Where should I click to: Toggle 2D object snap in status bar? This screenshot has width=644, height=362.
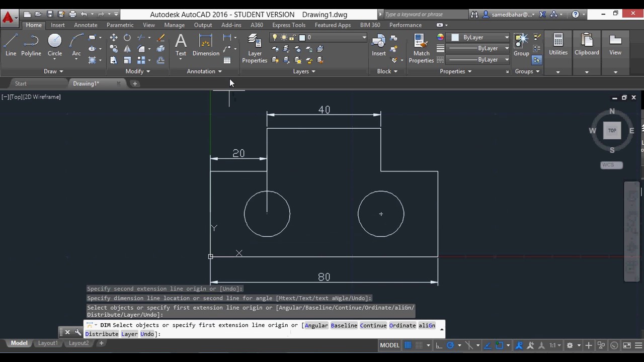coord(500,345)
